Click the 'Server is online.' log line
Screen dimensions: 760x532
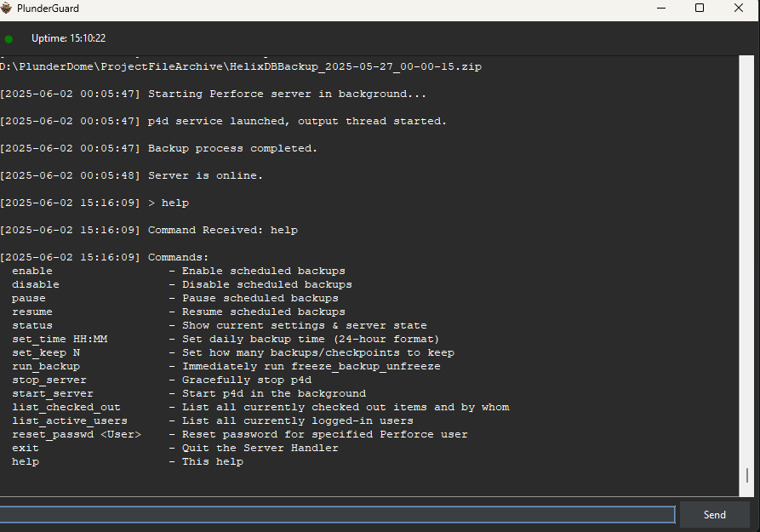click(x=205, y=175)
